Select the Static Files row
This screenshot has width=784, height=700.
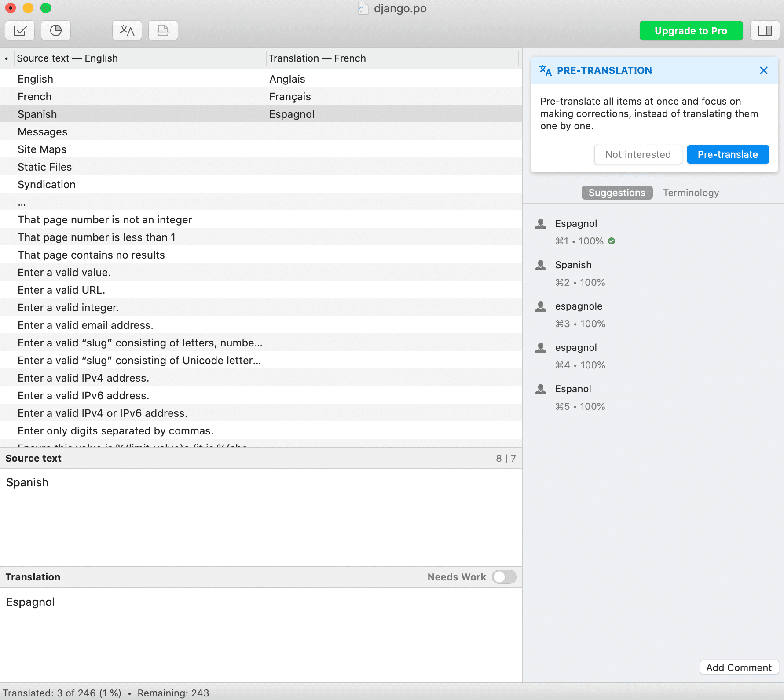261,167
